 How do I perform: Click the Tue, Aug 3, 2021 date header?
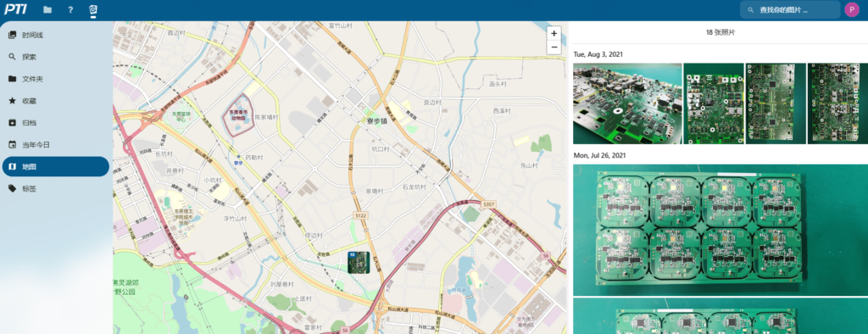click(598, 54)
